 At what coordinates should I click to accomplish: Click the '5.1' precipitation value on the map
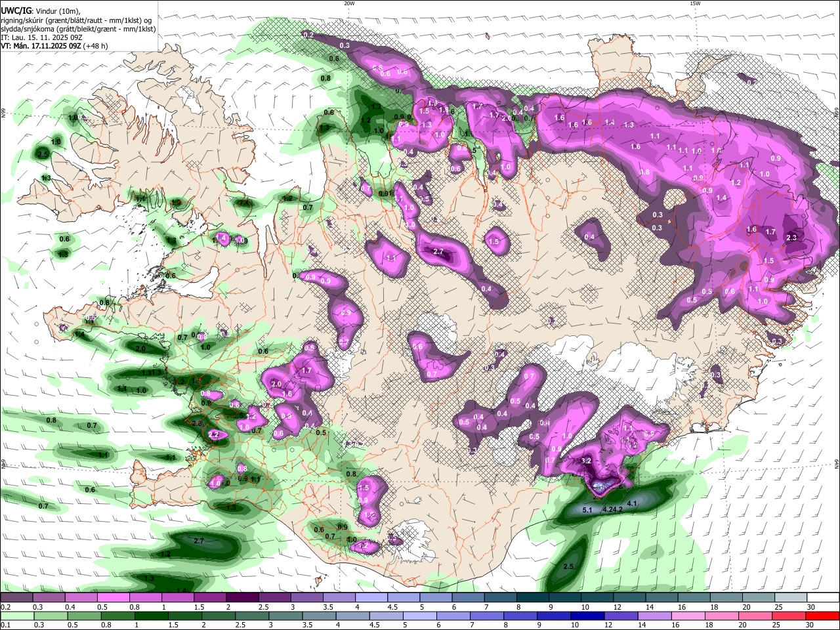coord(587,509)
